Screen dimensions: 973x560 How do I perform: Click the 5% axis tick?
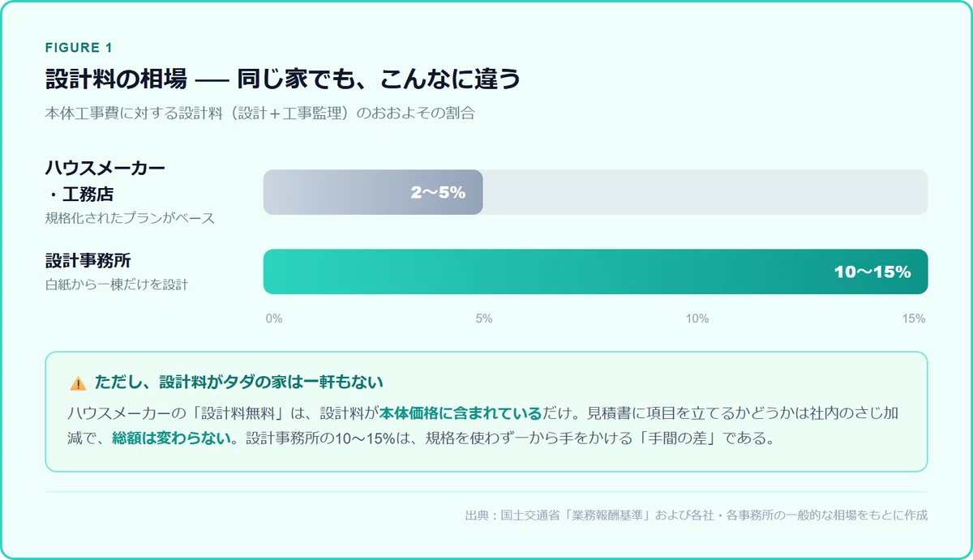[x=484, y=318]
